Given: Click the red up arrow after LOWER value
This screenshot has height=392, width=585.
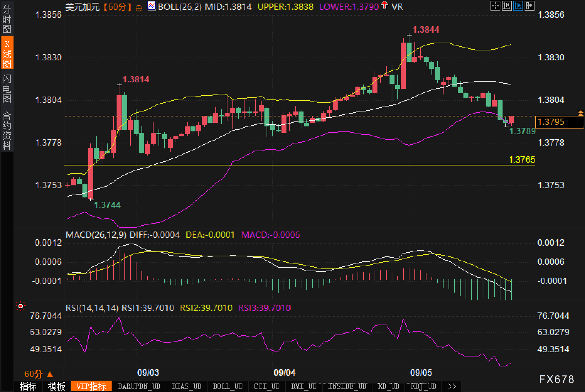Looking at the screenshot, I should (x=384, y=5).
